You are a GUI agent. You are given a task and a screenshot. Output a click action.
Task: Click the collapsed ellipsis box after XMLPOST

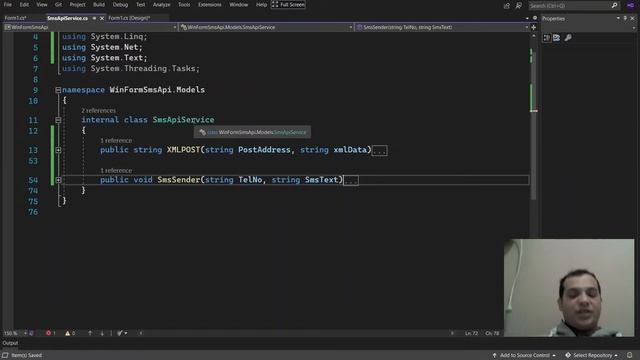[x=380, y=151]
